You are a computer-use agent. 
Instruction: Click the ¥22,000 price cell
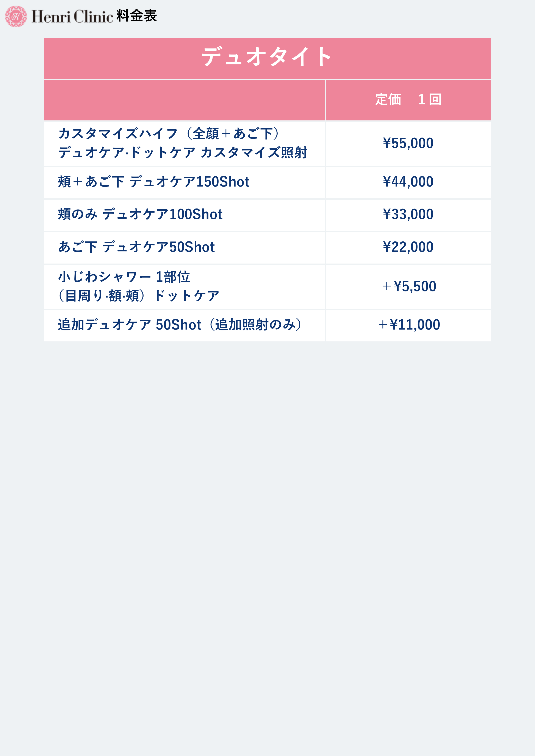coord(408,248)
